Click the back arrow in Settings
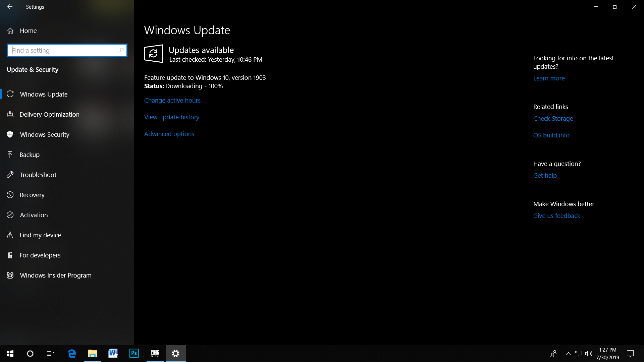 [10, 7]
